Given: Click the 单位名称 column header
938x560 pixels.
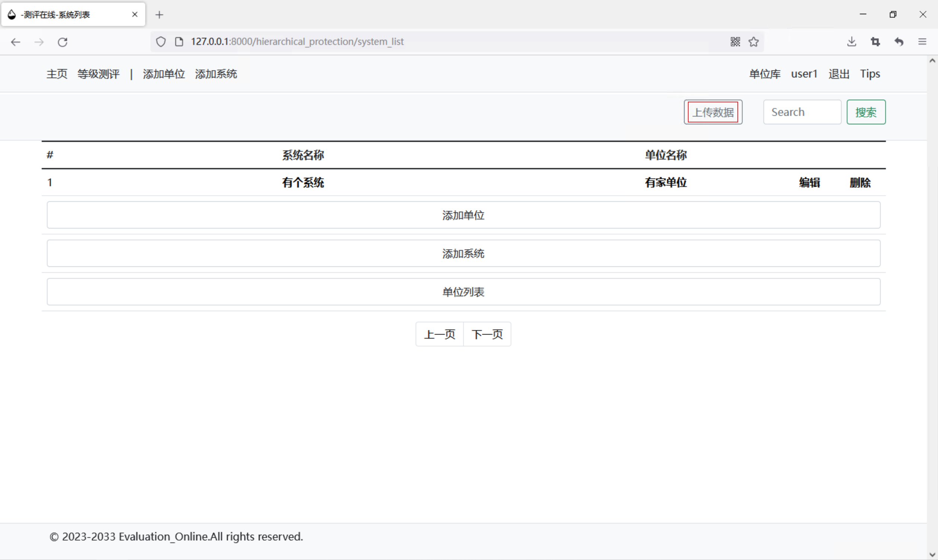Looking at the screenshot, I should (x=666, y=155).
